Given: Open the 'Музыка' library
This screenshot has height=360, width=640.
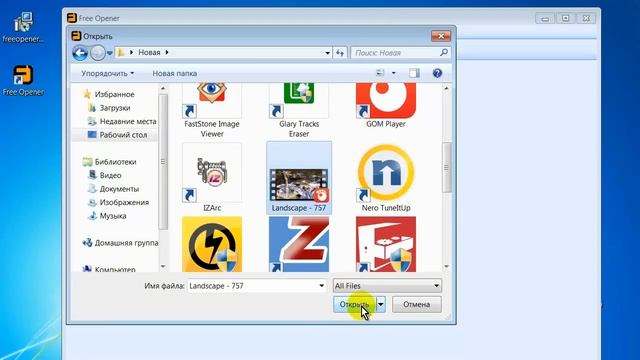Looking at the screenshot, I should [x=113, y=216].
